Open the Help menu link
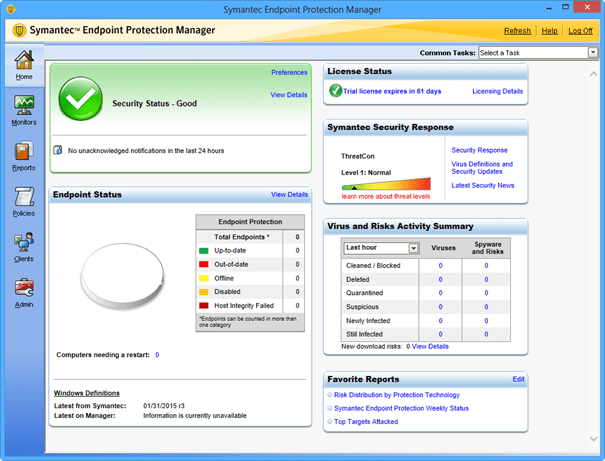Viewport: 605px width, 461px height. tap(549, 31)
